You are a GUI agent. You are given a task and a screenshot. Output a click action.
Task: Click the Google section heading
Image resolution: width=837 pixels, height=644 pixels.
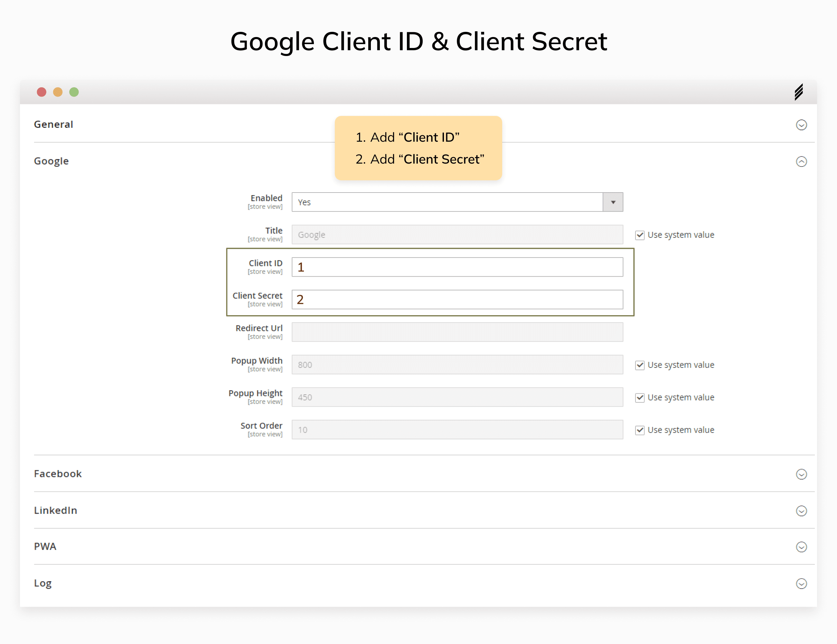(52, 161)
